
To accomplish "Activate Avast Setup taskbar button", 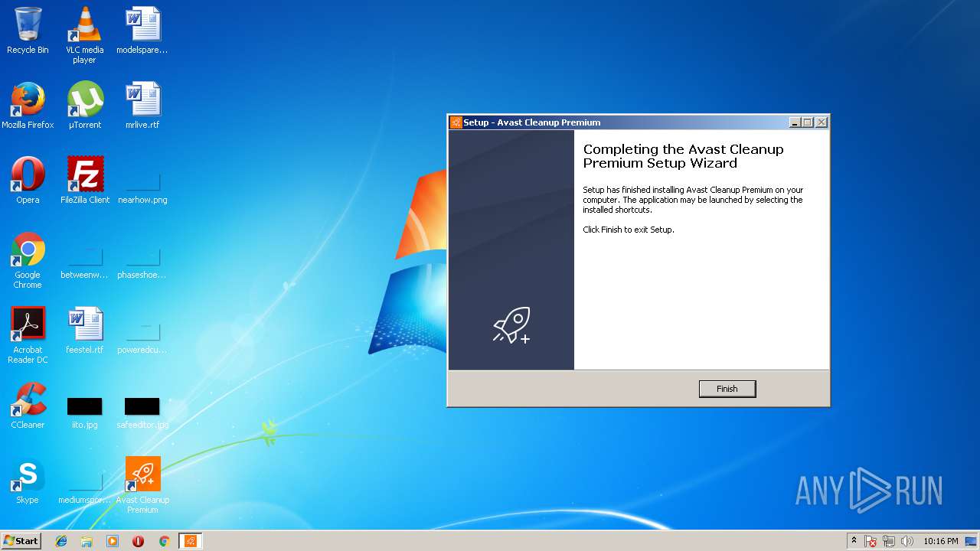I will click(x=191, y=541).
